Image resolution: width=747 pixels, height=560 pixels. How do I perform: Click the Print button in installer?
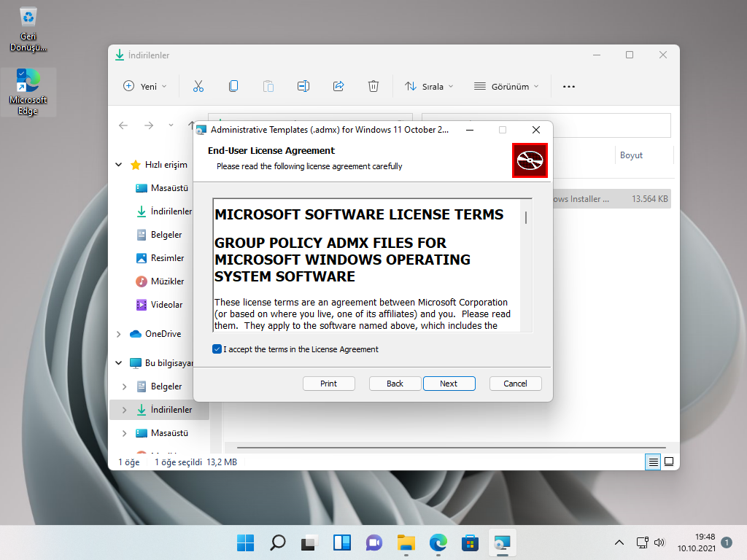pyautogui.click(x=329, y=384)
